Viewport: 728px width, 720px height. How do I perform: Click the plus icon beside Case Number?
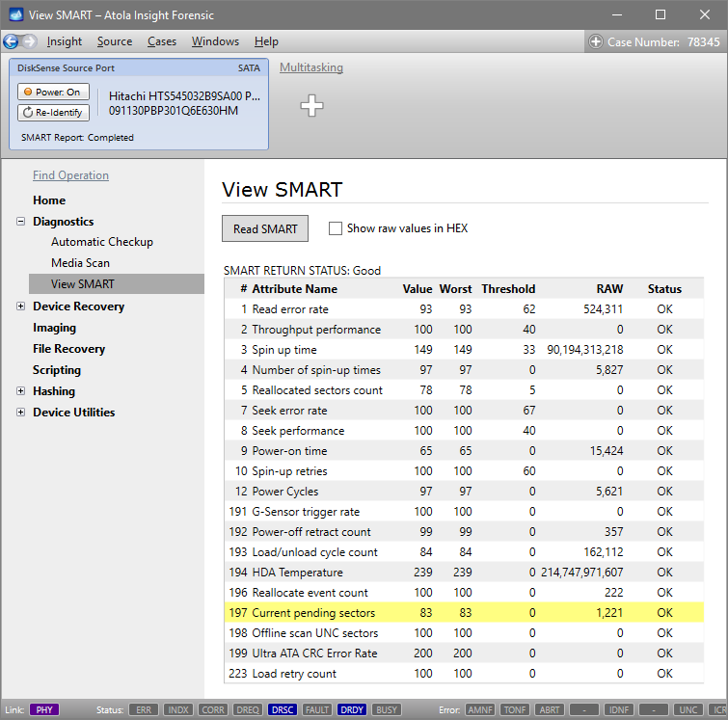[x=596, y=41]
